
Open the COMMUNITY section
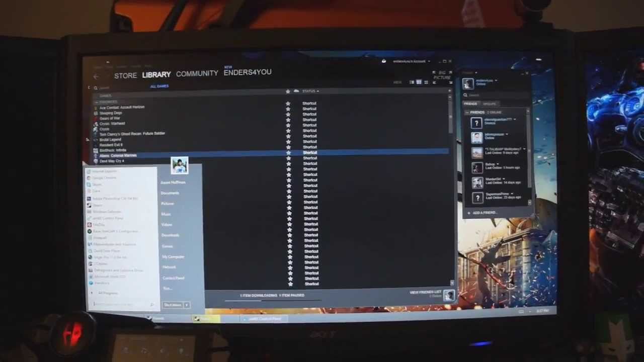coord(197,73)
